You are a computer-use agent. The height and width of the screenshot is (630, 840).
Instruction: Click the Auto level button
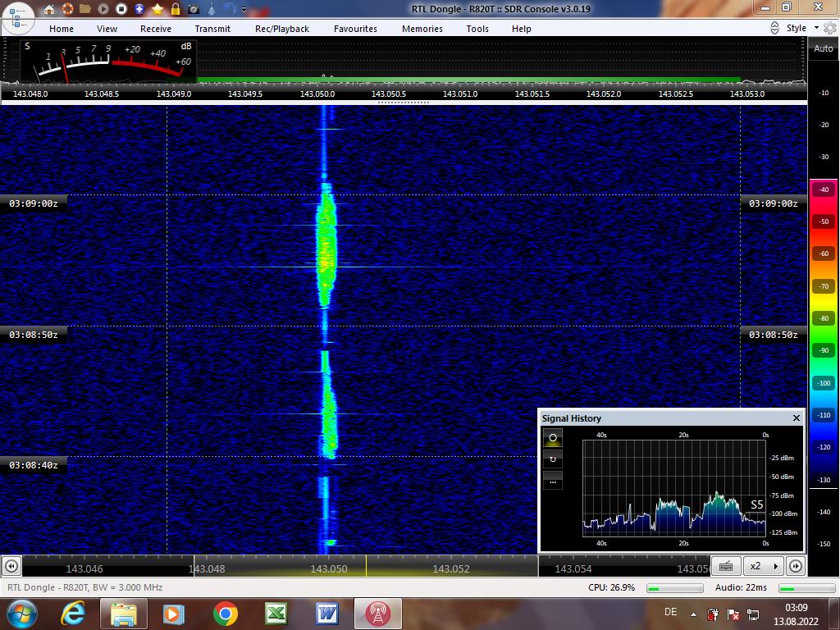pos(824,48)
